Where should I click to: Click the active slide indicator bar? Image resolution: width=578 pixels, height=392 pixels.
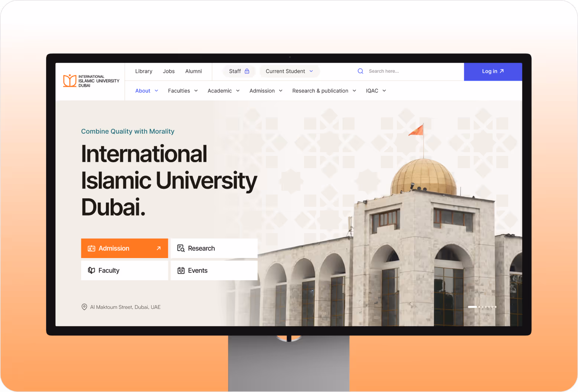pos(472,307)
